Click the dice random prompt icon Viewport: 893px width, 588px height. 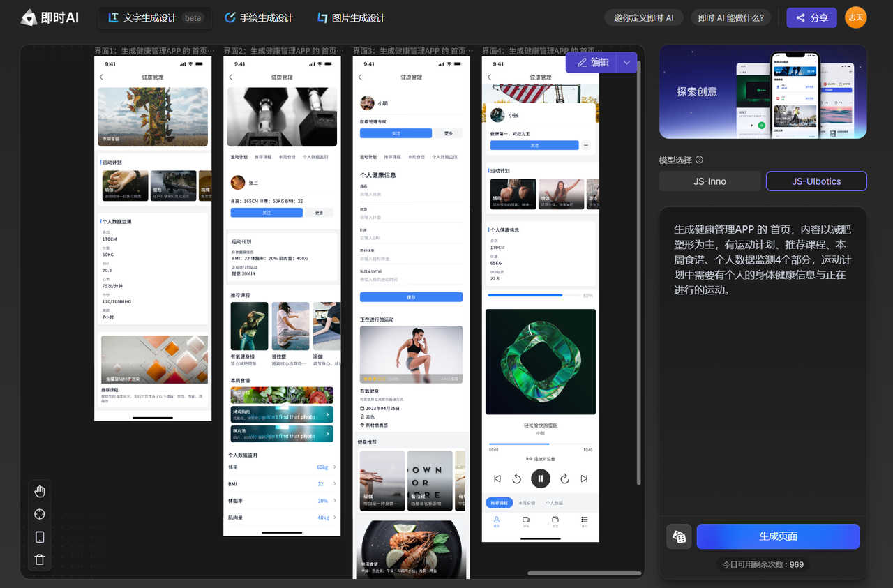679,536
